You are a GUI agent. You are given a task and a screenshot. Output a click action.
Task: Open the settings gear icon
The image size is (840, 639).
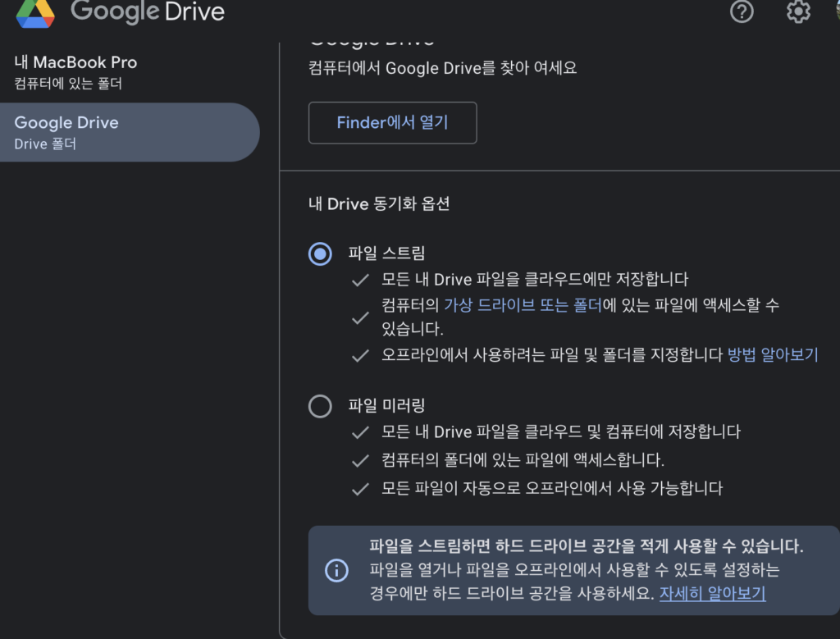(x=798, y=11)
